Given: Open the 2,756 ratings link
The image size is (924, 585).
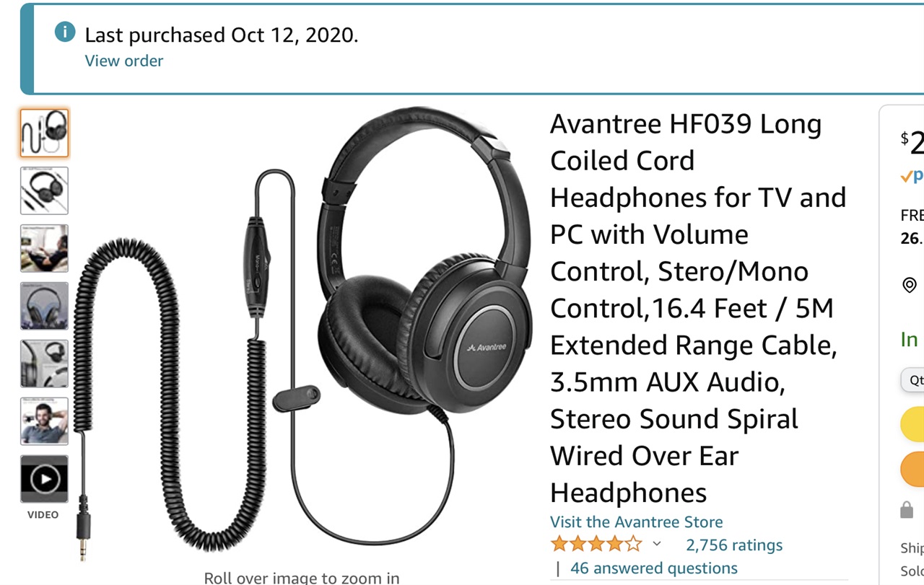Looking at the screenshot, I should (733, 545).
